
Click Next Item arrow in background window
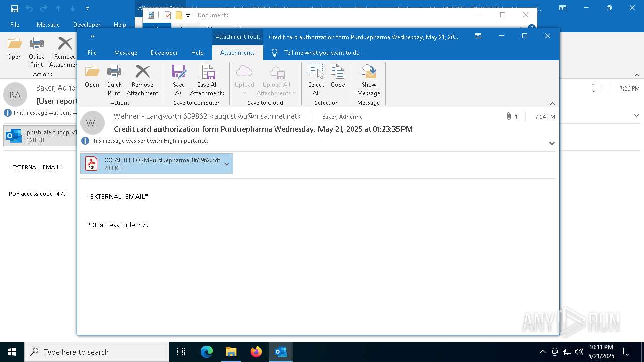[73, 9]
